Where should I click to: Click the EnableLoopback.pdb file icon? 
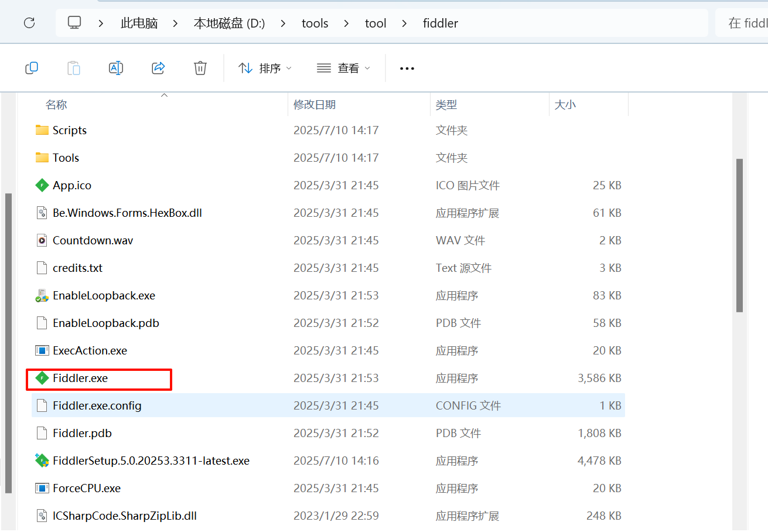coord(42,323)
